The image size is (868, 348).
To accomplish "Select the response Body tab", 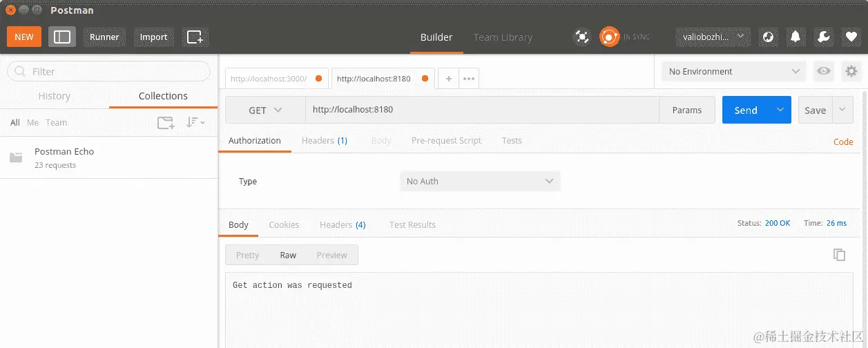I will point(238,224).
